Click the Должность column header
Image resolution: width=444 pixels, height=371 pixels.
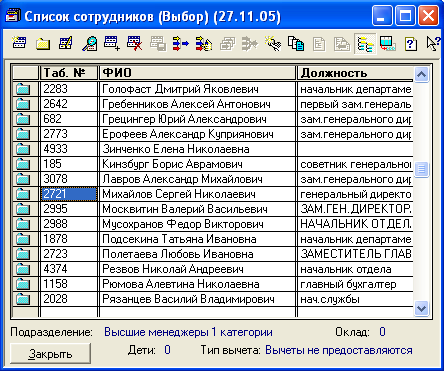click(x=355, y=73)
